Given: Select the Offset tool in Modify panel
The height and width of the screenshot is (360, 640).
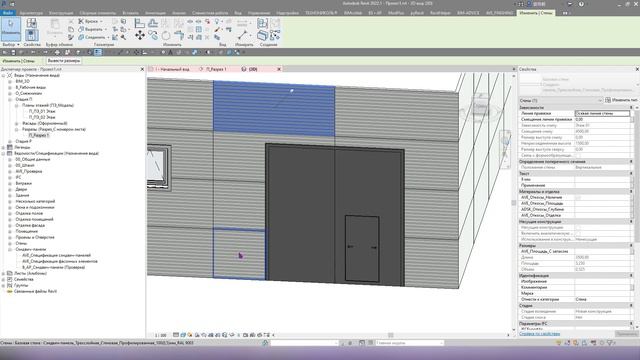Looking at the screenshot, I should 153,23.
